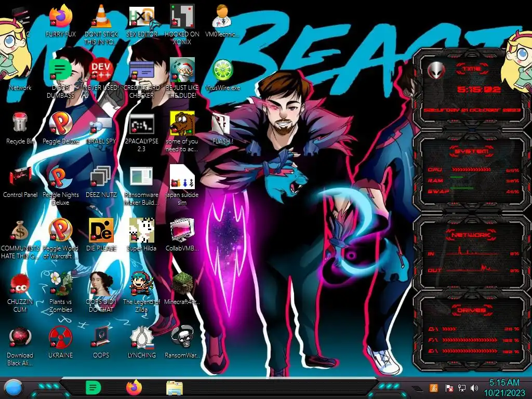Open Ransomware Maker Build shortcut

coord(141,177)
